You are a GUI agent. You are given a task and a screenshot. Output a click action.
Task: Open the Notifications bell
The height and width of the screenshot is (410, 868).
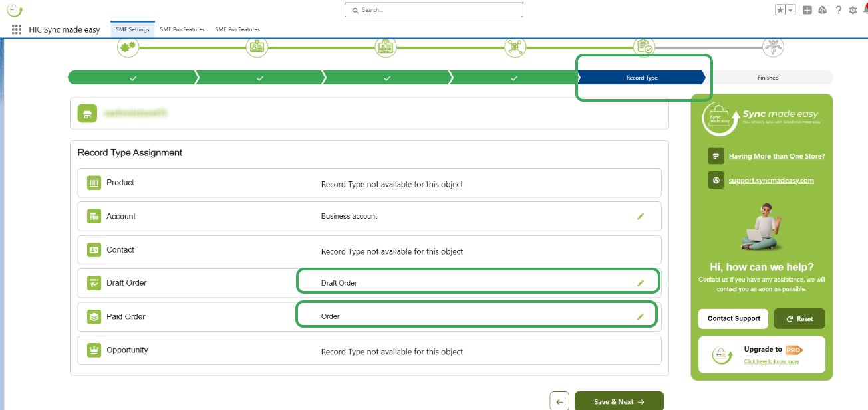point(865,8)
